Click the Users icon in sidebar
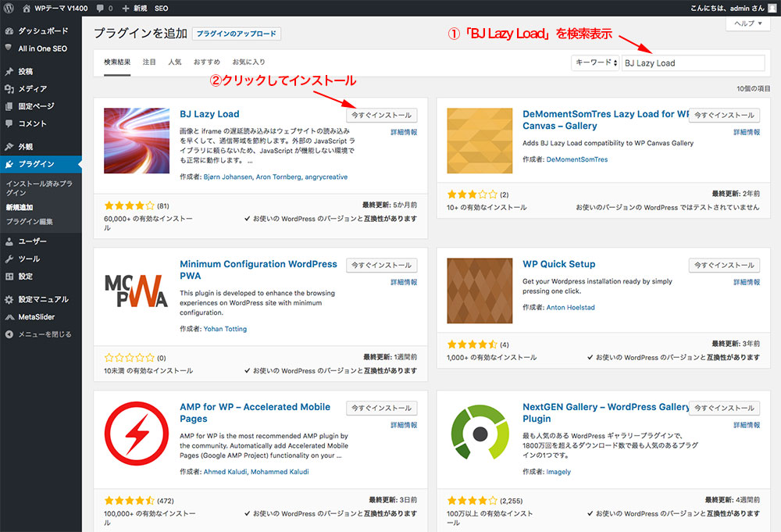781x532 pixels. coord(9,241)
